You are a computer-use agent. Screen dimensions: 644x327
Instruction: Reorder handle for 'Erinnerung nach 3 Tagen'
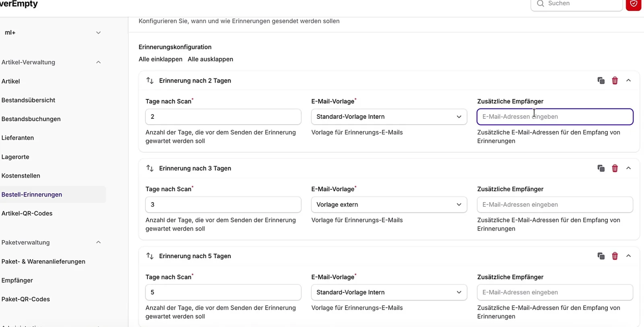pyautogui.click(x=150, y=168)
